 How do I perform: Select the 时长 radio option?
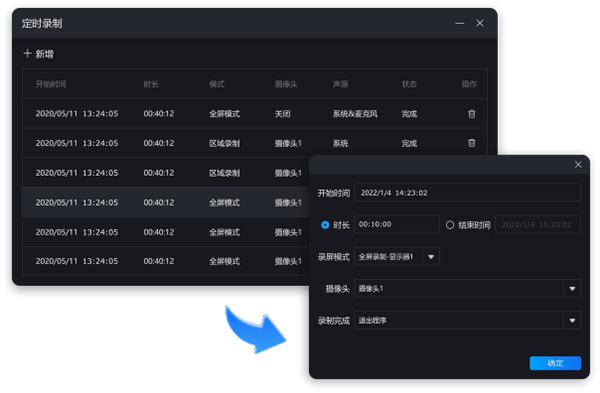pyautogui.click(x=325, y=225)
